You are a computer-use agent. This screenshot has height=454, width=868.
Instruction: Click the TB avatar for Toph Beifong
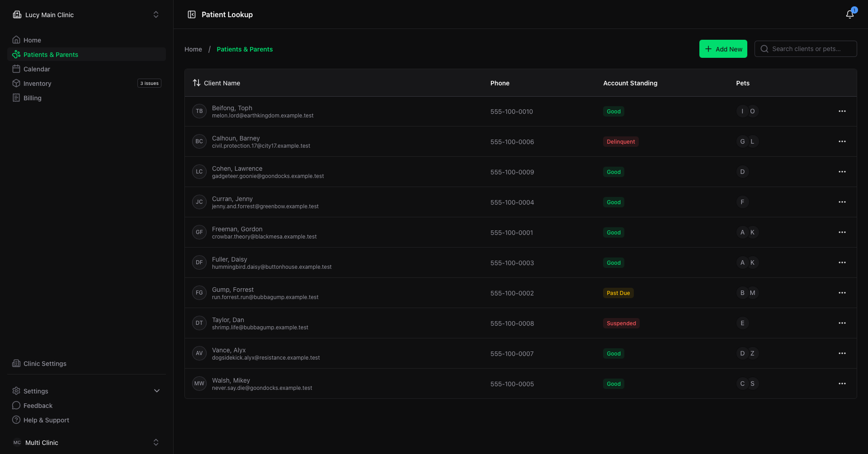pyautogui.click(x=199, y=111)
